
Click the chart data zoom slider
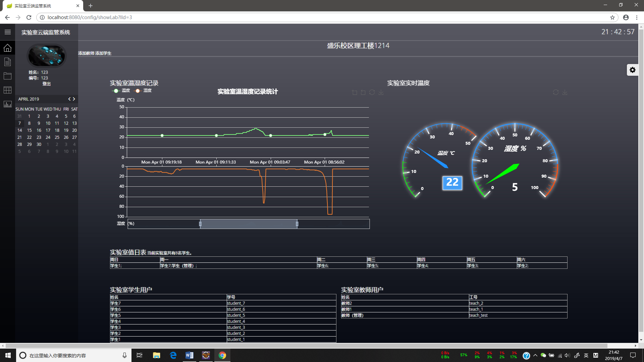coord(248,224)
